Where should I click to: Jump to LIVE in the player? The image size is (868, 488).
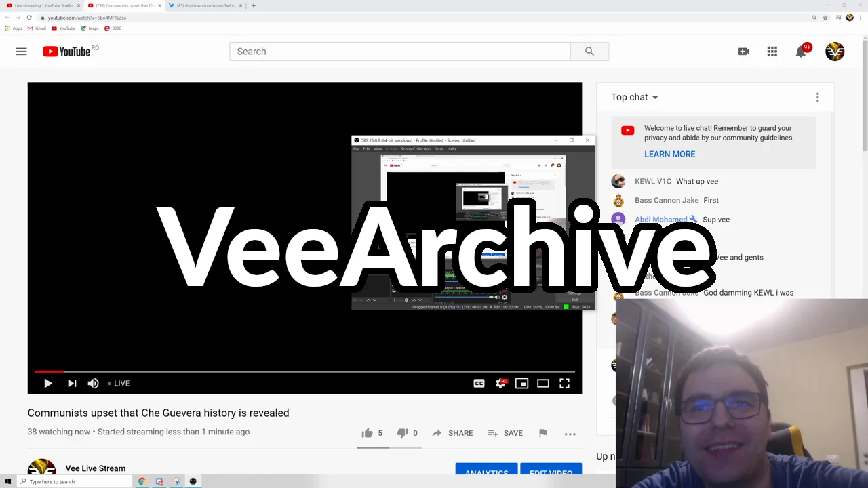click(x=119, y=384)
